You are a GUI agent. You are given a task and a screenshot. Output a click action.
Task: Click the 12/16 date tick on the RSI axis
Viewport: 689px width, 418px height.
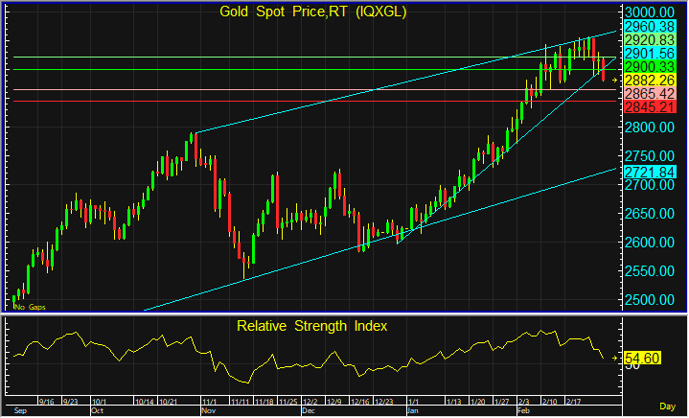pos(359,400)
